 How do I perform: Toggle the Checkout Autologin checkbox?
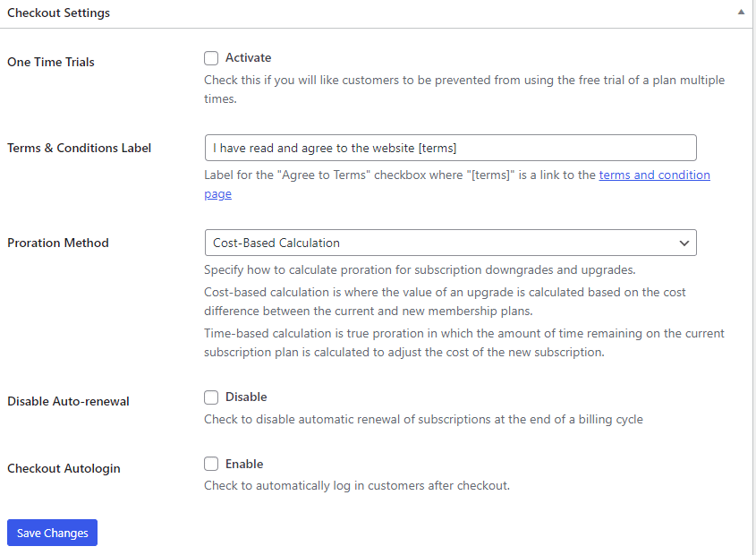coord(211,464)
